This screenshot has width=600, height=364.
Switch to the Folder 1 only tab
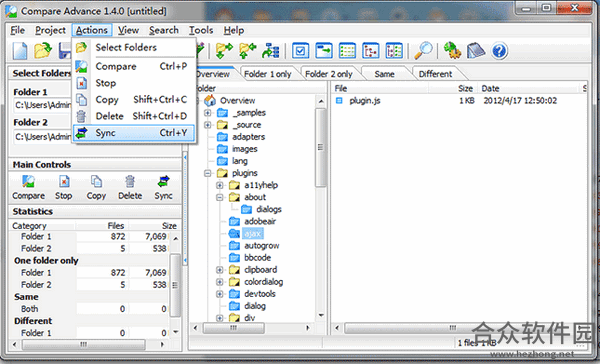point(267,74)
